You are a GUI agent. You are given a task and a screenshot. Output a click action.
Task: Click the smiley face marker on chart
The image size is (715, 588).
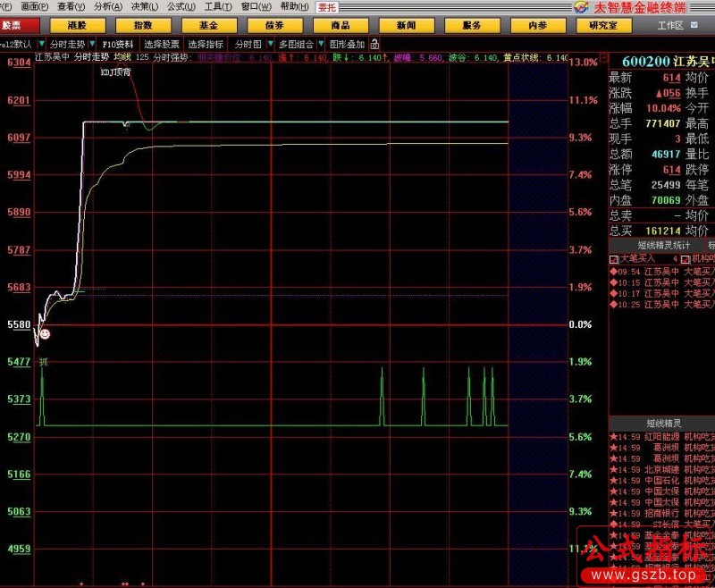pos(45,333)
